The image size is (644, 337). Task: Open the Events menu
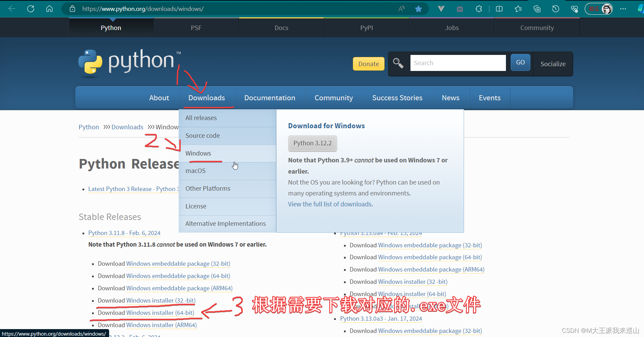pos(490,98)
